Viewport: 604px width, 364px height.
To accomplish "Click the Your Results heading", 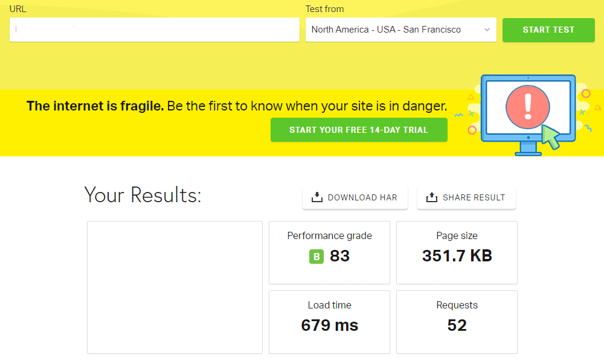I will coord(143,195).
